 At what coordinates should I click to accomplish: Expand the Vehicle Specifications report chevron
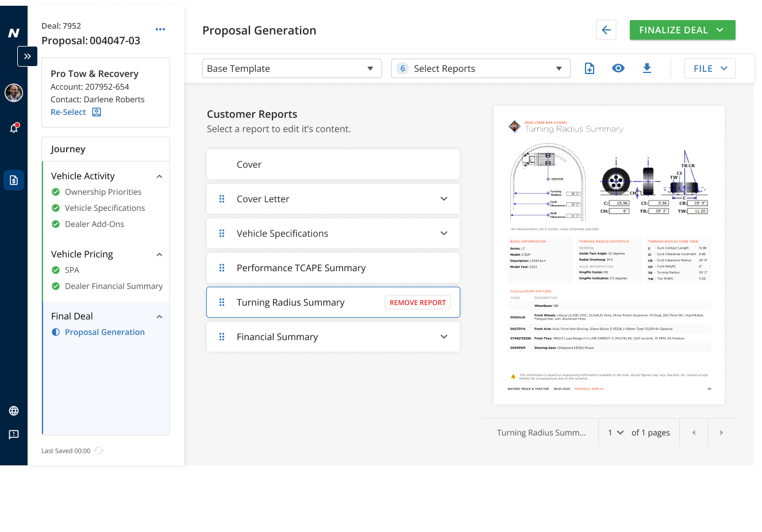pyautogui.click(x=444, y=233)
